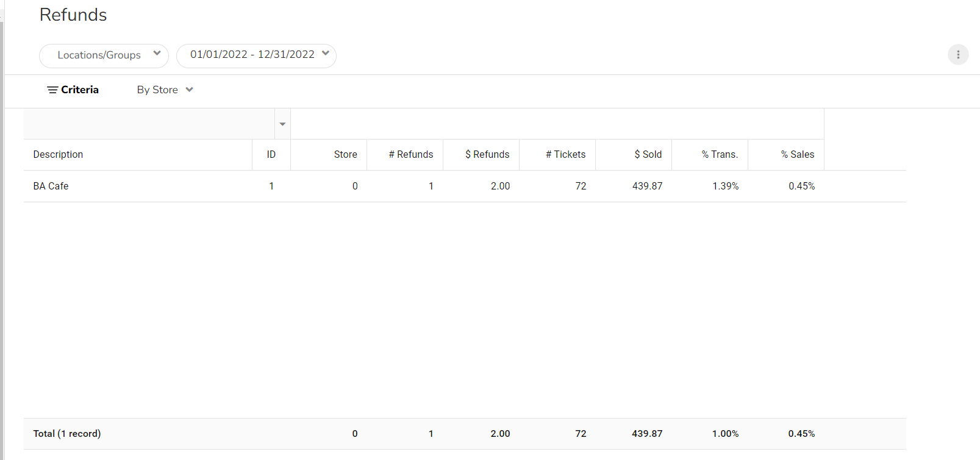Click the empty filter field above Description
This screenshot has width=980, height=460.
click(149, 124)
